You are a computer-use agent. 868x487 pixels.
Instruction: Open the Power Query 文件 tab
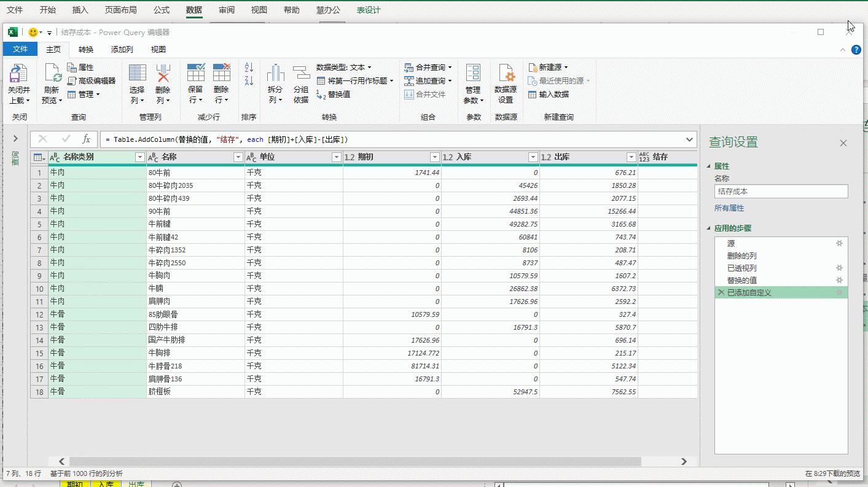click(x=20, y=50)
